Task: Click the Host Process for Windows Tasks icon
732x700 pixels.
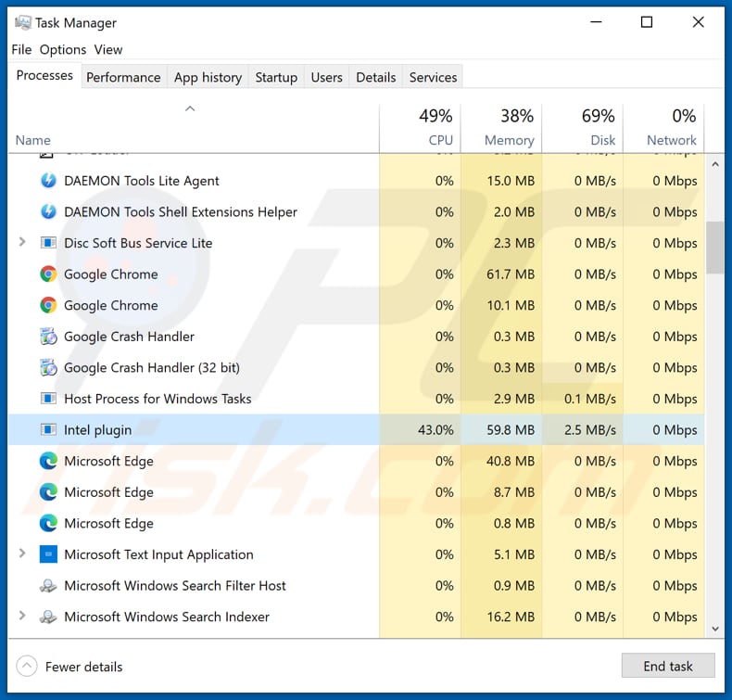Action: (48, 399)
